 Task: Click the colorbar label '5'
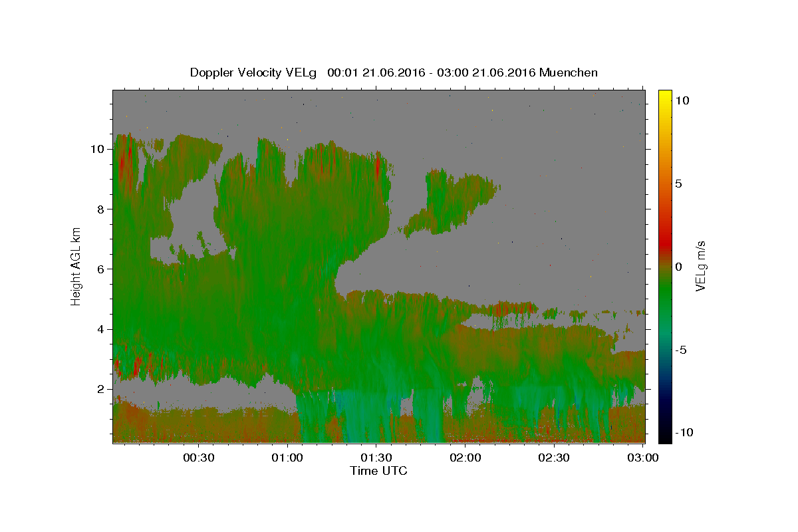(678, 184)
